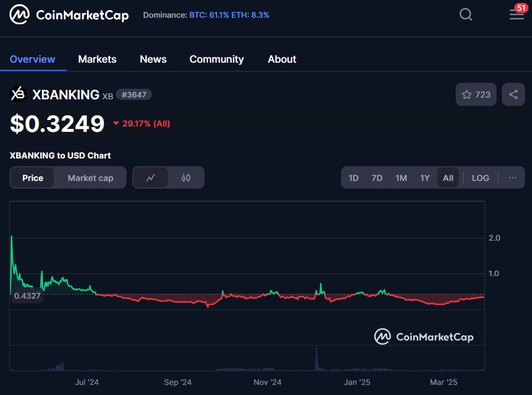The width and height of the screenshot is (532, 395).
Task: Click the 29.17% (All) change indicator
Action: click(x=141, y=124)
